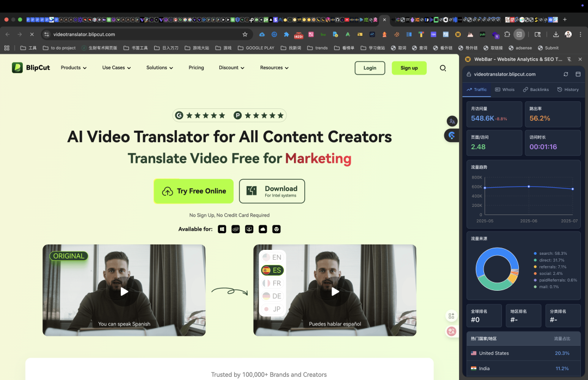Switch to the Traffic tab
Viewport: 588px width, 380px height.
click(x=476, y=90)
